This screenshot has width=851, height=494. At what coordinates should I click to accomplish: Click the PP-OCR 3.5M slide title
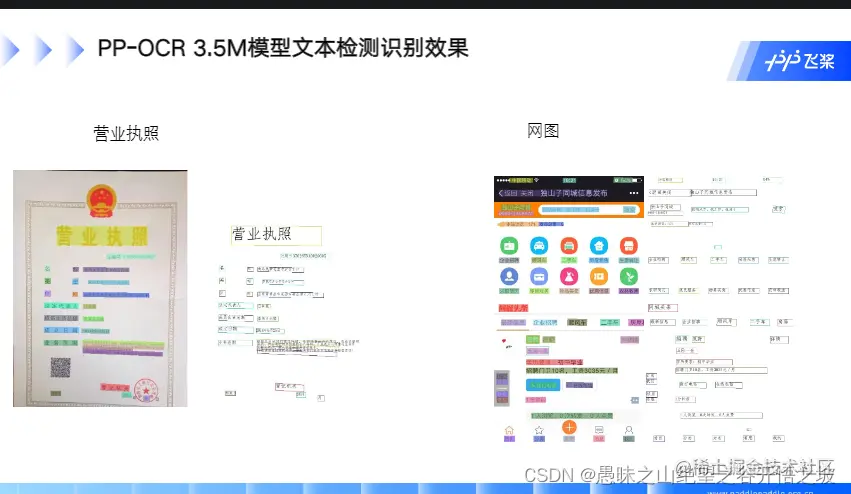click(x=283, y=48)
